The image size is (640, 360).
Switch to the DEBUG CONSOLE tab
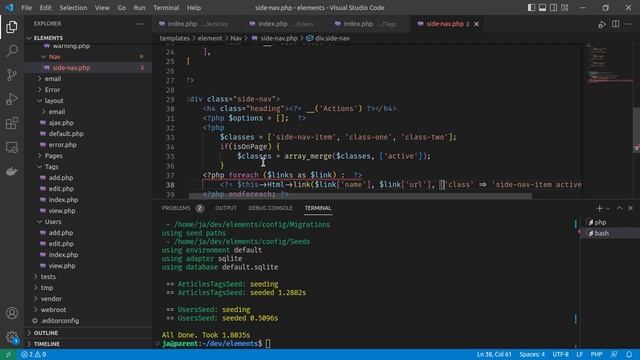point(270,208)
